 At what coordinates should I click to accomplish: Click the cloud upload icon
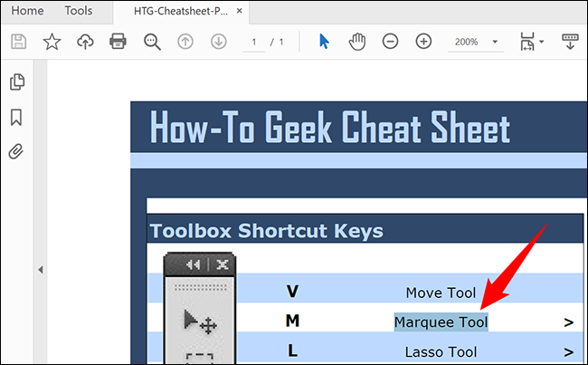tap(85, 42)
